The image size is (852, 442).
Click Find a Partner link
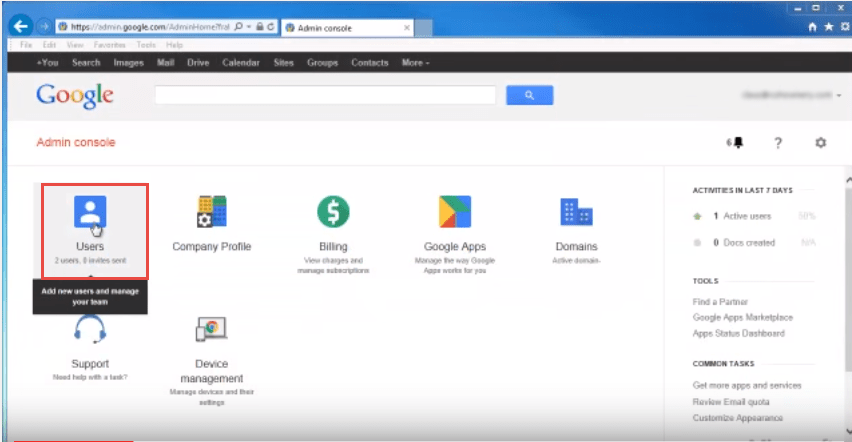coord(720,302)
